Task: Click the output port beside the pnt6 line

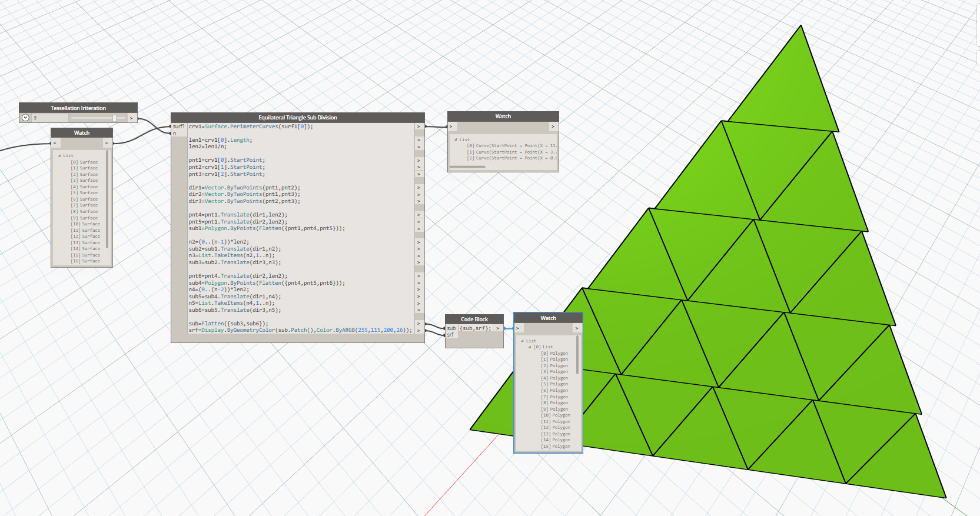Action: (418, 276)
